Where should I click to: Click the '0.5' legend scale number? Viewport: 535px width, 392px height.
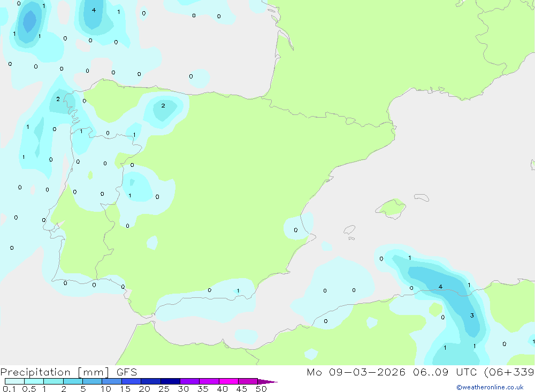[29, 389]
